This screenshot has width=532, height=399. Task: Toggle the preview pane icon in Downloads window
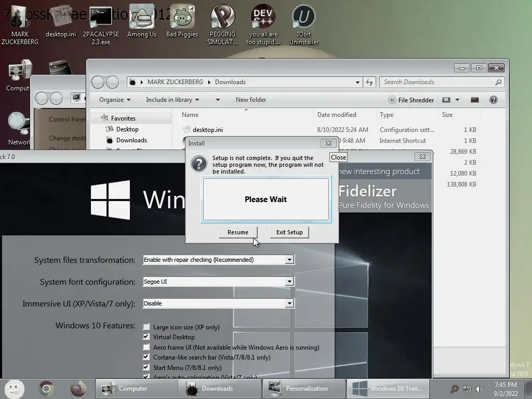(475, 100)
